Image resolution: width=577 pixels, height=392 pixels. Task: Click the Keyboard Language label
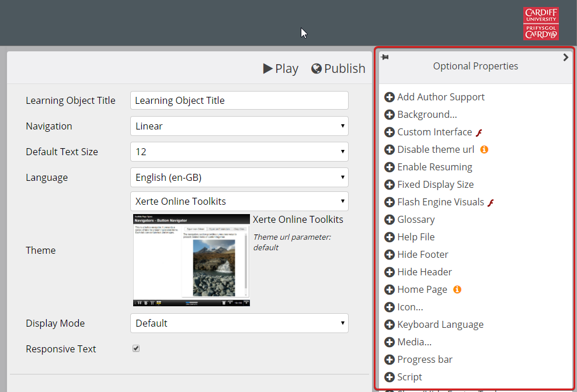[x=440, y=325]
